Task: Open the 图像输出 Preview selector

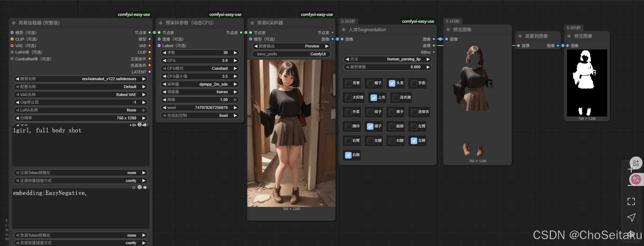Action: tap(291, 46)
